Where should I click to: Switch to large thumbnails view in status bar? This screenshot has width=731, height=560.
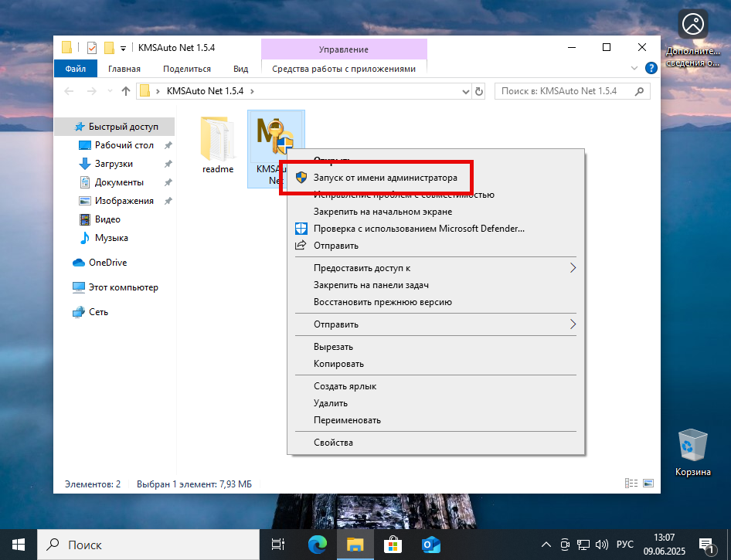(648, 483)
